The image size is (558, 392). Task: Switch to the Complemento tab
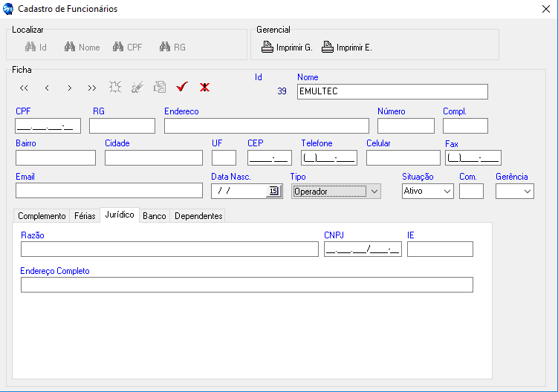point(42,216)
